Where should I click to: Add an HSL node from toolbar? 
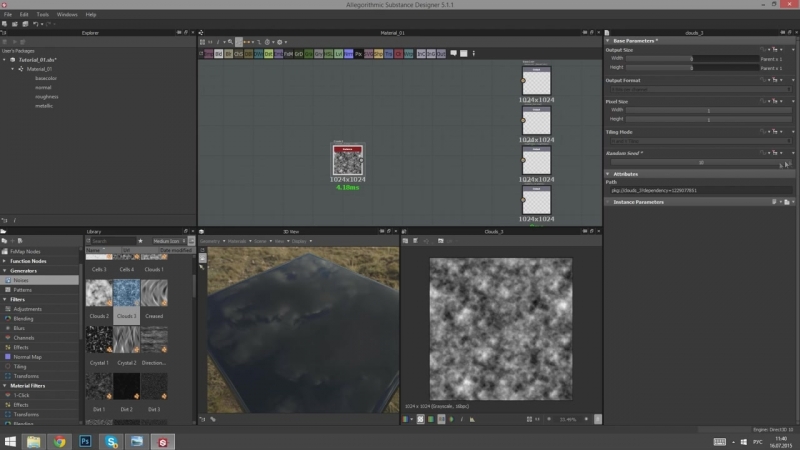coord(329,54)
